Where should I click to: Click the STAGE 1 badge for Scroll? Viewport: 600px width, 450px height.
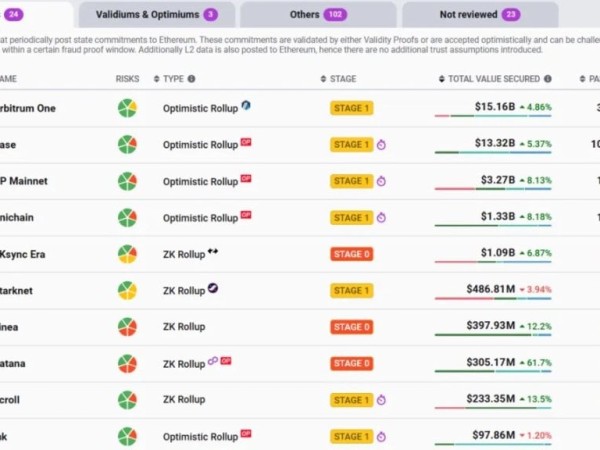pyautogui.click(x=352, y=400)
